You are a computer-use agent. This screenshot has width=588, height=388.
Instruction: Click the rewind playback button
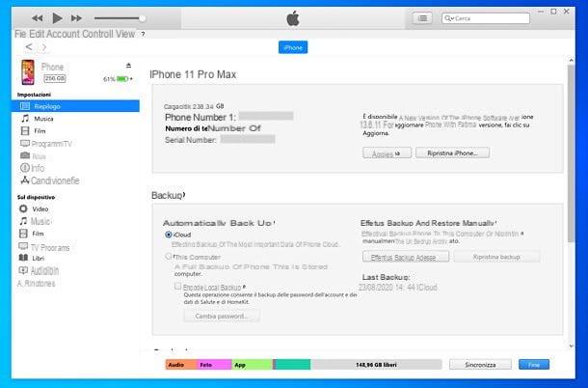(38, 18)
